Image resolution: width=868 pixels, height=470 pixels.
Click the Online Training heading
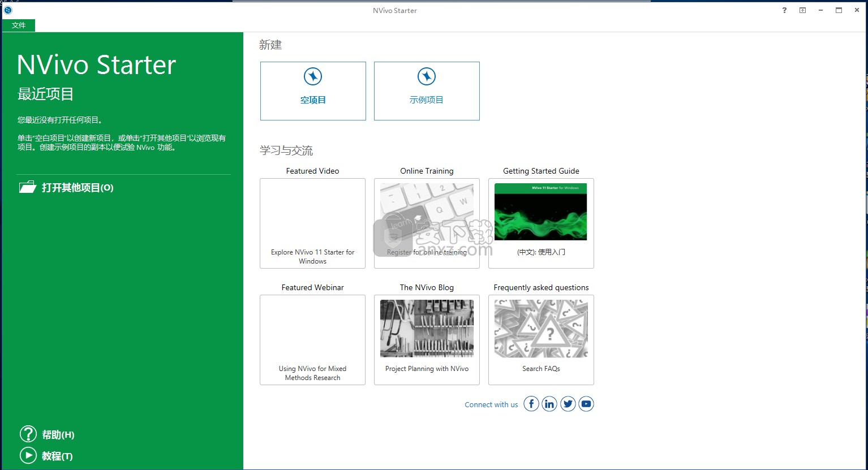(427, 171)
